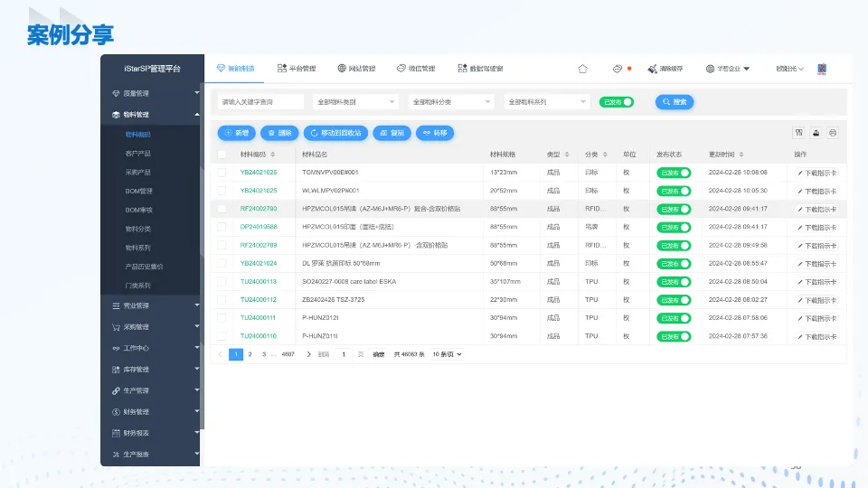Click the 数据驾驶舱 dashboard icon
The width and height of the screenshot is (868, 488).
(462, 68)
